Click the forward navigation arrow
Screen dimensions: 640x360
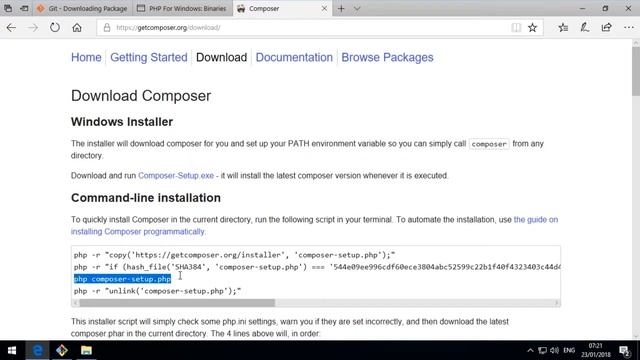[33, 28]
